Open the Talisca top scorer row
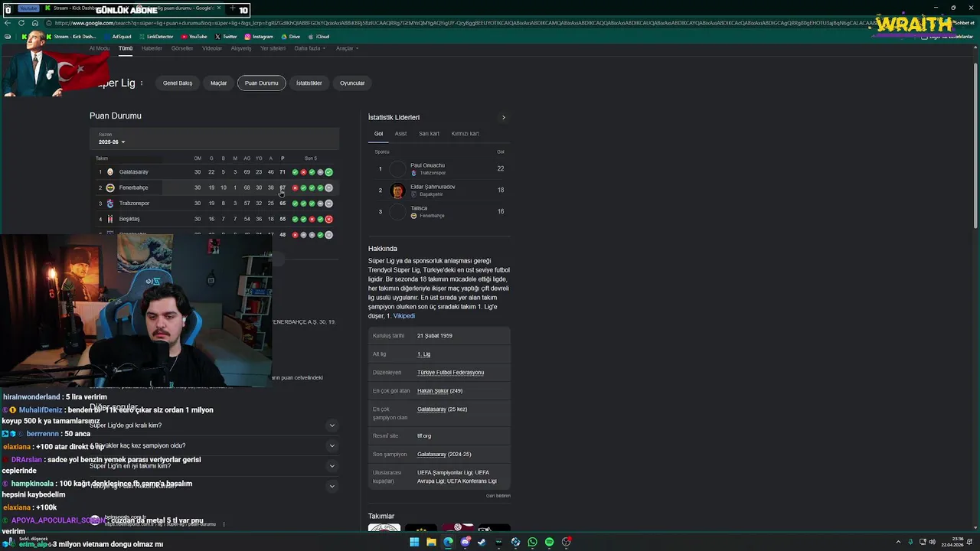The height and width of the screenshot is (551, 980). pos(439,212)
